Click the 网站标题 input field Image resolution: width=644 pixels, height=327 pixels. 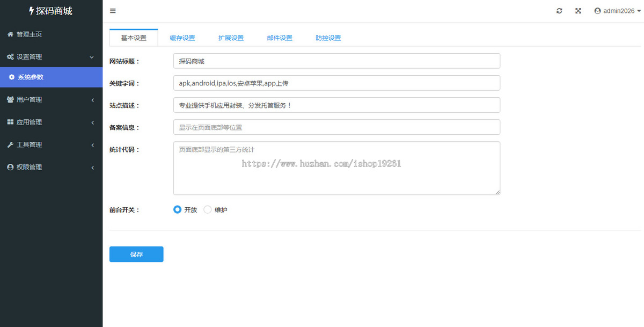(336, 61)
